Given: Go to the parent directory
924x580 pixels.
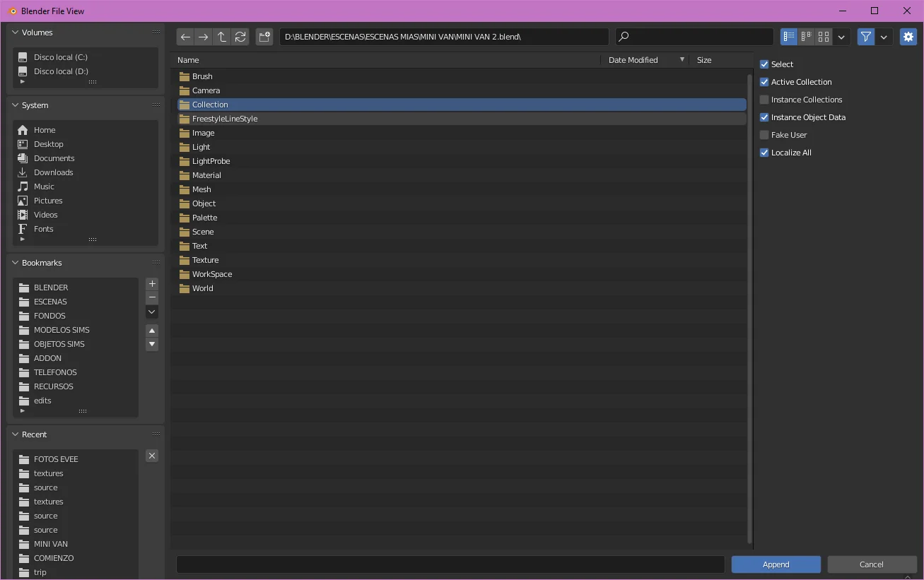Looking at the screenshot, I should 222,37.
